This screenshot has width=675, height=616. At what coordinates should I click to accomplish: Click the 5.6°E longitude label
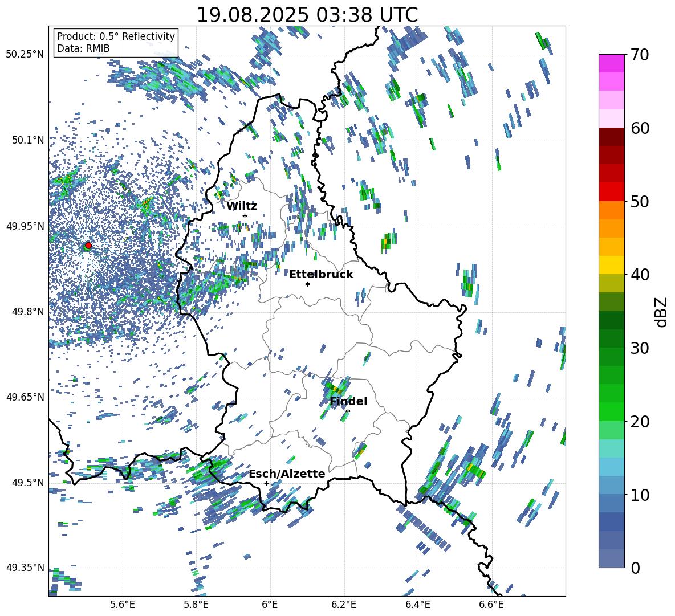[x=123, y=605]
